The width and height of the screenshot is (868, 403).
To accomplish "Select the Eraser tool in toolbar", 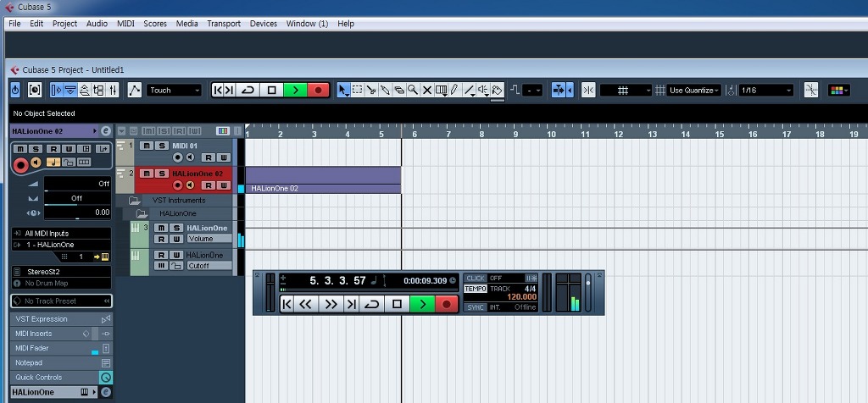I will [x=399, y=90].
